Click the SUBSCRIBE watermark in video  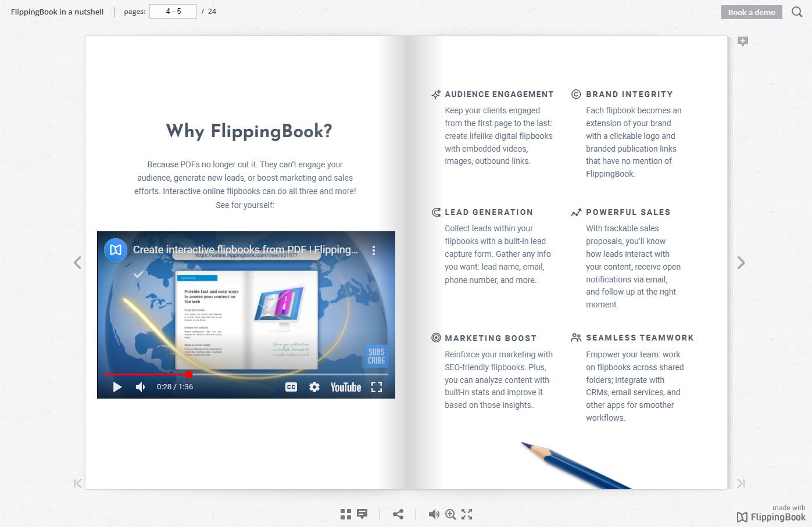[x=376, y=356]
